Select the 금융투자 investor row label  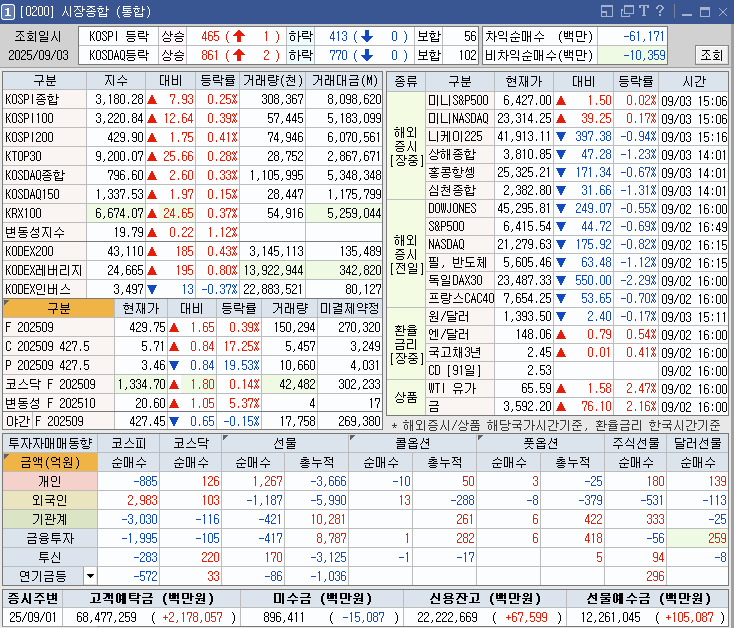pyautogui.click(x=50, y=538)
